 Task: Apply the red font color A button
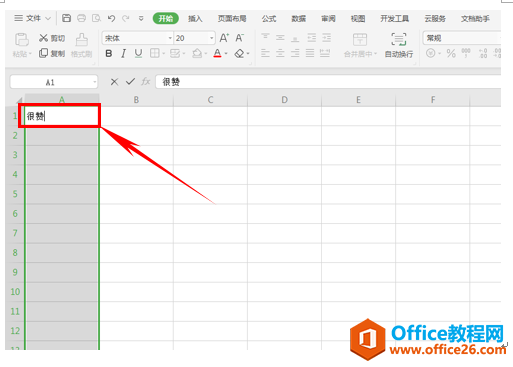pyautogui.click(x=217, y=53)
